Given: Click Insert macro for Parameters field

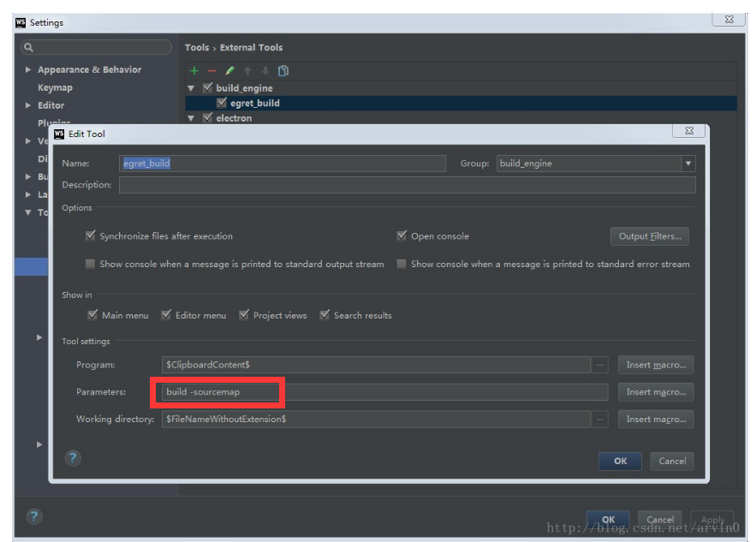Looking at the screenshot, I should pos(656,392).
